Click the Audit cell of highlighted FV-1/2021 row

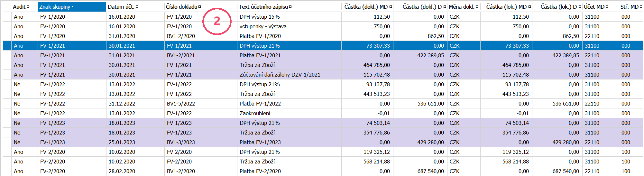[19, 46]
